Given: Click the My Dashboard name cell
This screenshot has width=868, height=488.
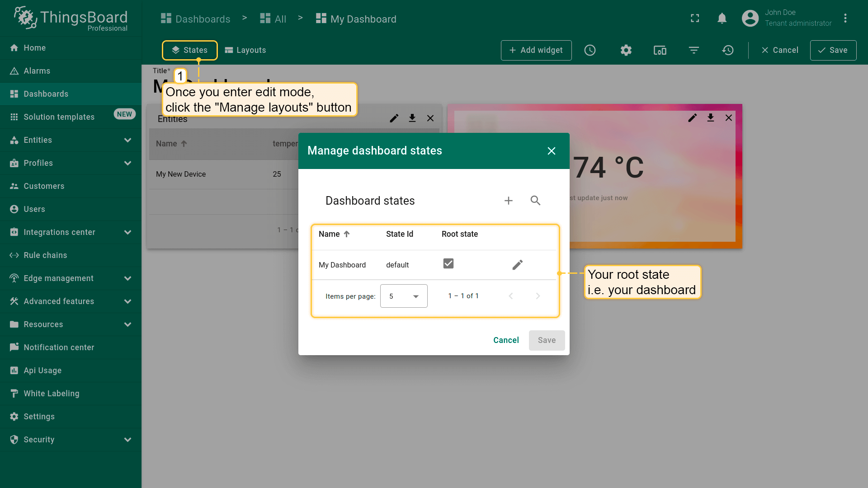Looking at the screenshot, I should (x=342, y=265).
